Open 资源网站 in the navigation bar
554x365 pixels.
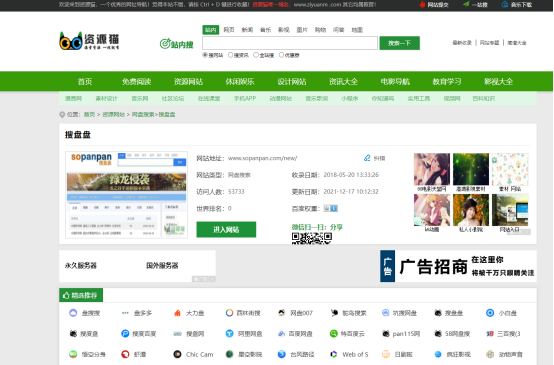coord(188,82)
